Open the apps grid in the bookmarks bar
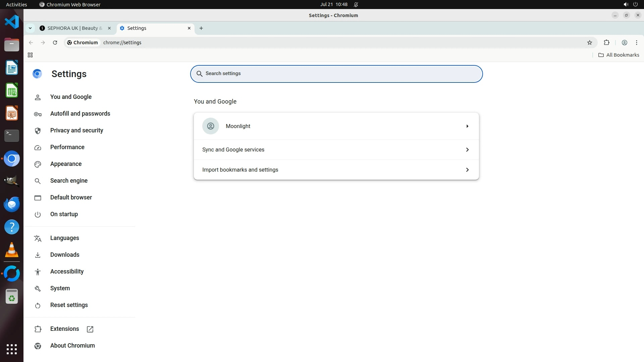 30,55
